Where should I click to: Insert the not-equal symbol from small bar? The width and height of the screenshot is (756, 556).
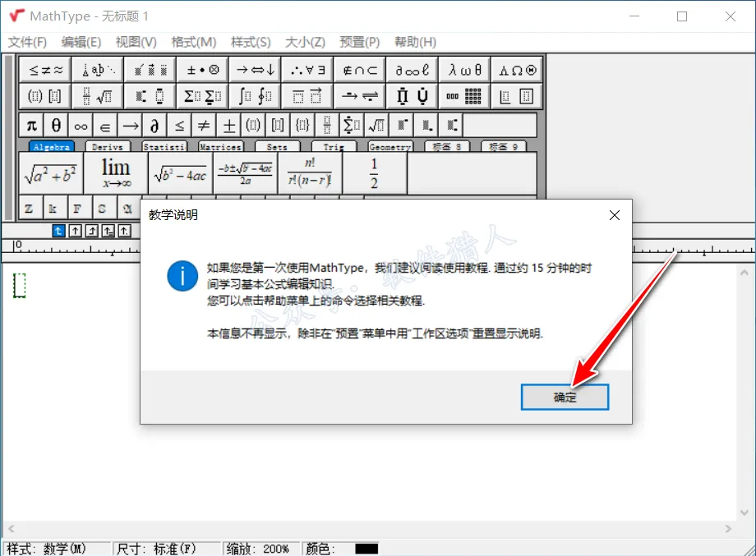tap(204, 126)
